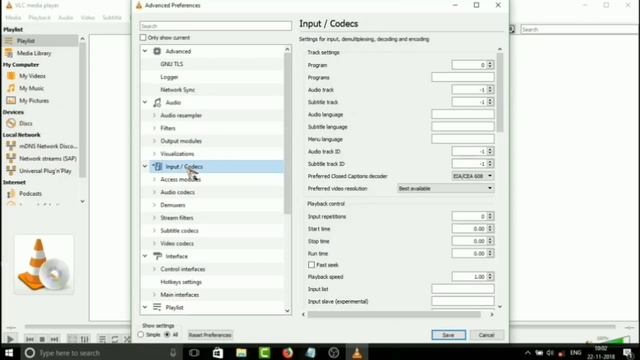Image resolution: width=640 pixels, height=360 pixels.
Task: Open the Subtitle menu in VLC
Action: 112,18
